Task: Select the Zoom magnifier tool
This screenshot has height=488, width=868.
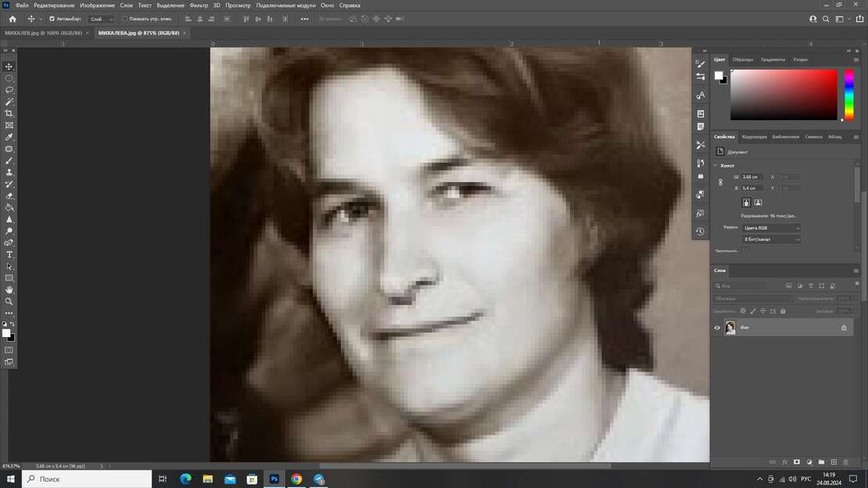Action: [x=9, y=301]
